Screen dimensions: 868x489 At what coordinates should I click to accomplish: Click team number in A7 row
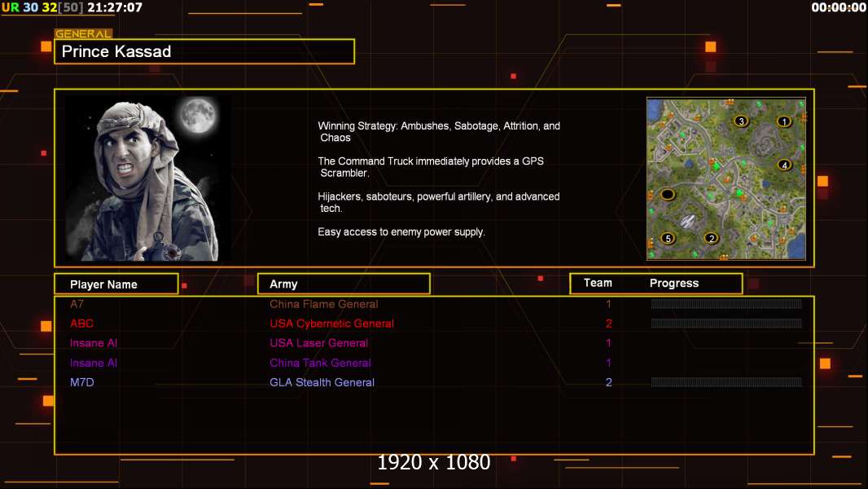[608, 304]
